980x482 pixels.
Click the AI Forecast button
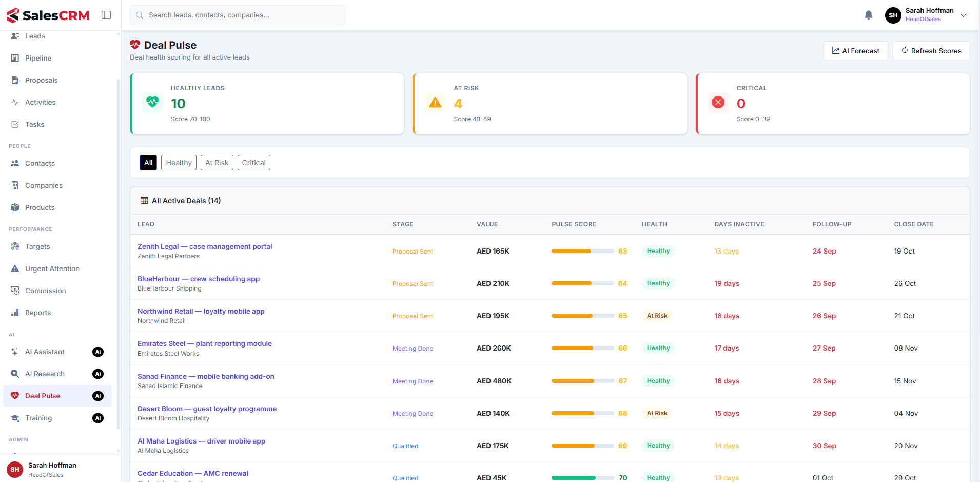click(855, 51)
